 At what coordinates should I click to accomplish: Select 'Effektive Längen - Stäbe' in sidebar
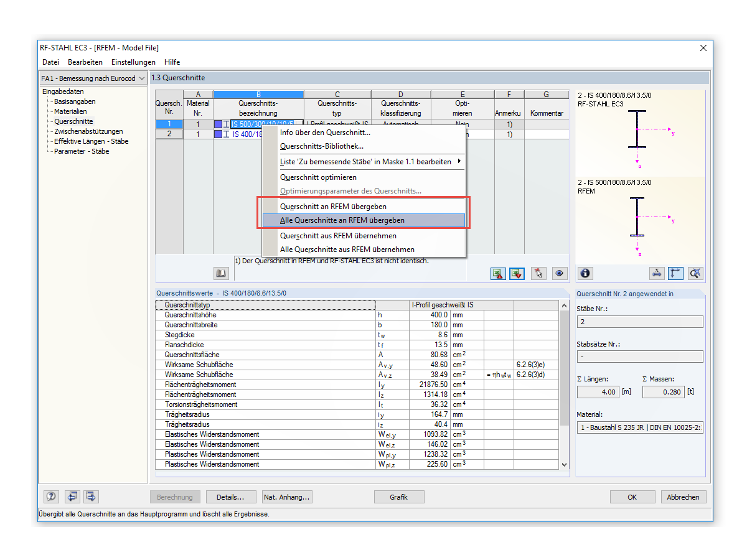pos(90,141)
